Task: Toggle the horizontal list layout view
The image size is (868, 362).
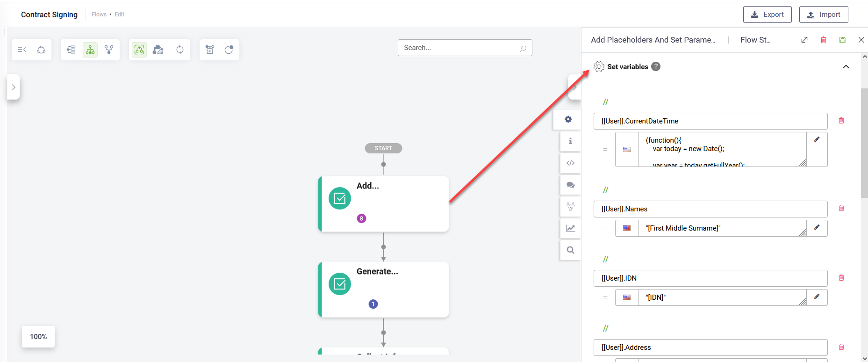Action: pyautogui.click(x=71, y=50)
